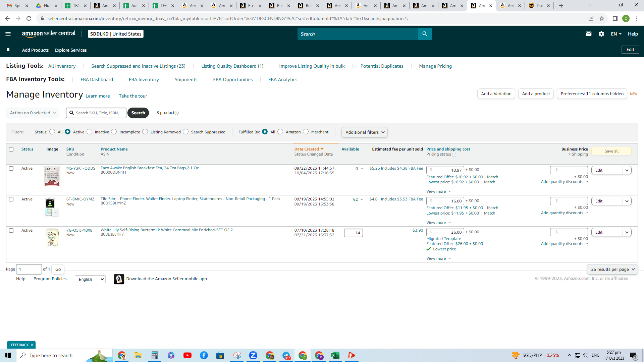644x362 pixels.
Task: Open the EN language dropdown in the header
Action: click(x=616, y=34)
